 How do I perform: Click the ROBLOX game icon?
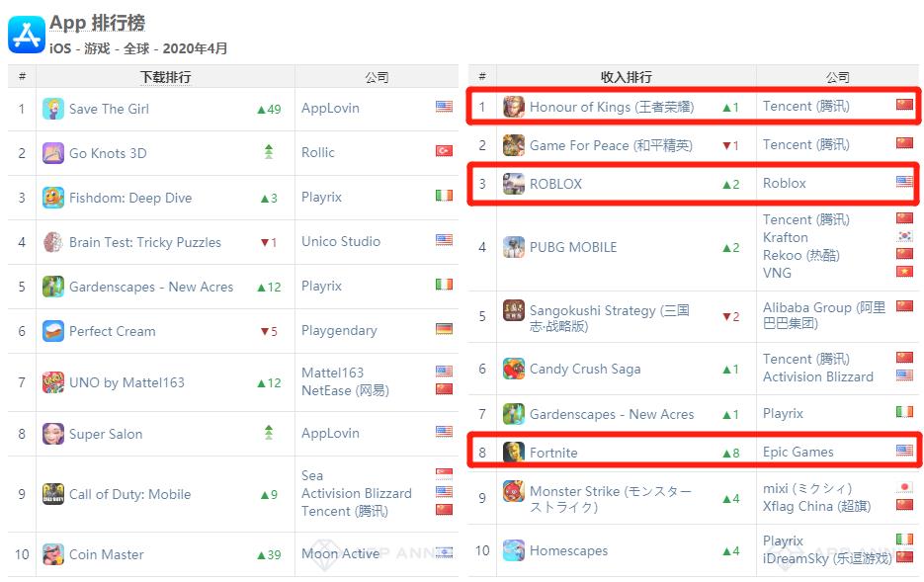coord(514,184)
